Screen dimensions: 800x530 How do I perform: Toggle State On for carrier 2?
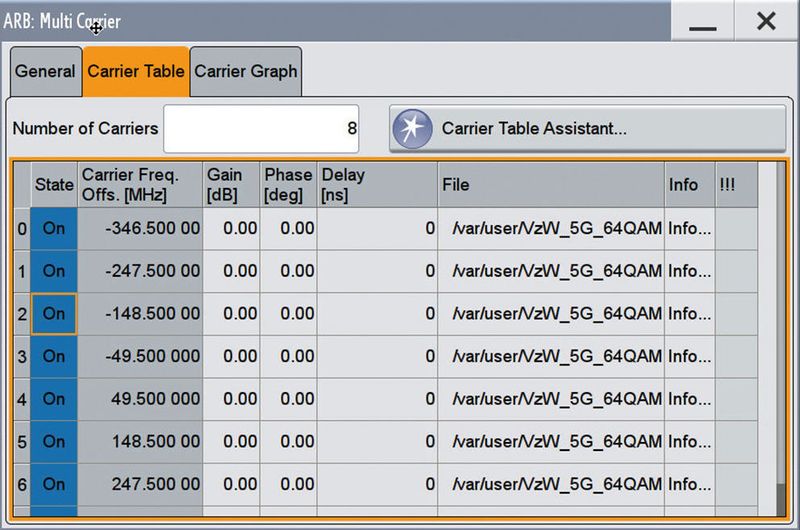54,314
